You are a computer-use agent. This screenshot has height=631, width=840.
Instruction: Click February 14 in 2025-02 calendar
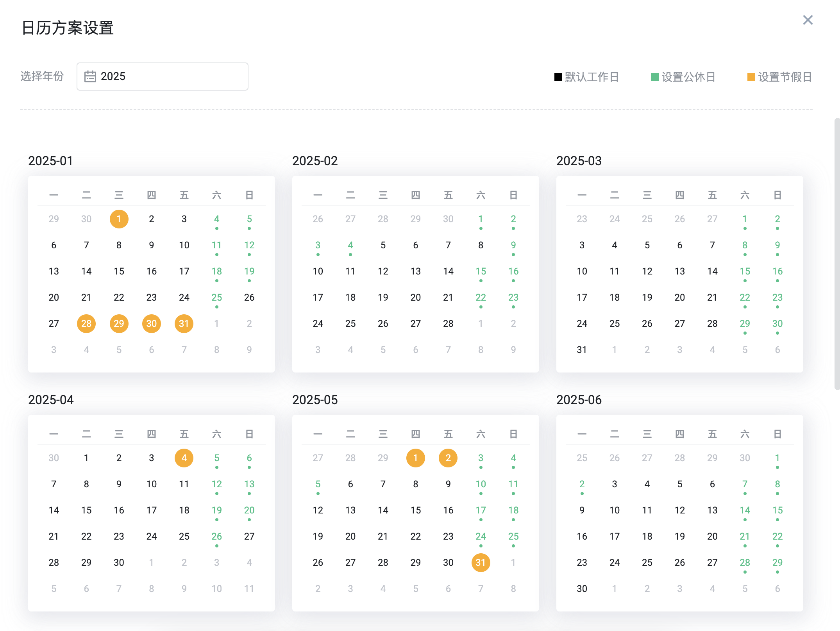click(x=448, y=271)
